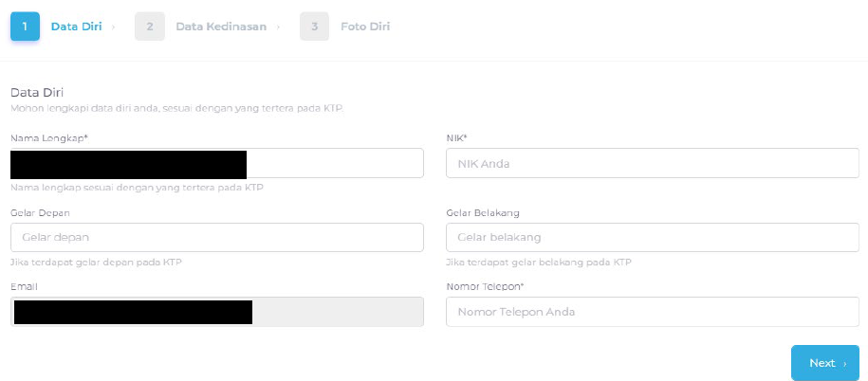The image size is (868, 381).
Task: Select the Gelar depan text box
Action: click(217, 237)
